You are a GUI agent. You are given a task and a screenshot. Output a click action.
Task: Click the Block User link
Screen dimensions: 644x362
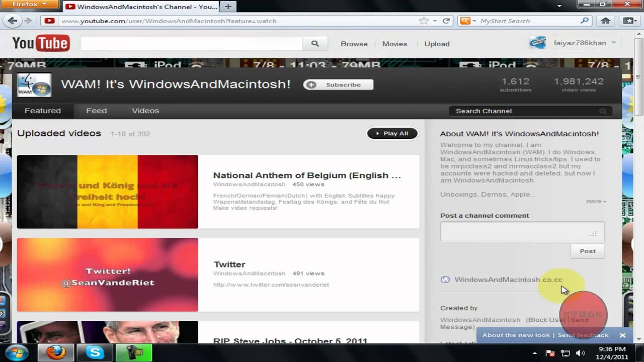547,320
